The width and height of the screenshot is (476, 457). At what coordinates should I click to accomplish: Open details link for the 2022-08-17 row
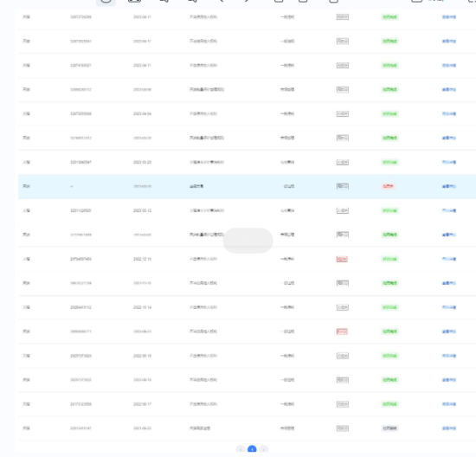(448, 404)
